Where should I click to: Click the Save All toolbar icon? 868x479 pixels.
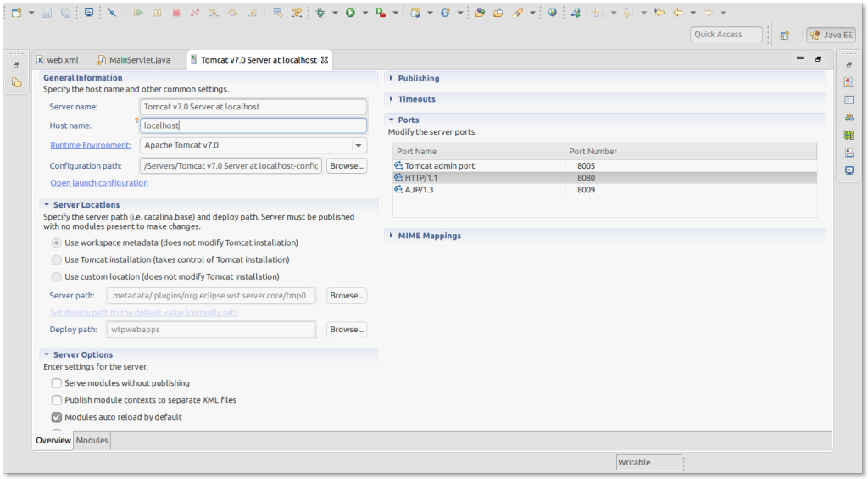pos(65,13)
